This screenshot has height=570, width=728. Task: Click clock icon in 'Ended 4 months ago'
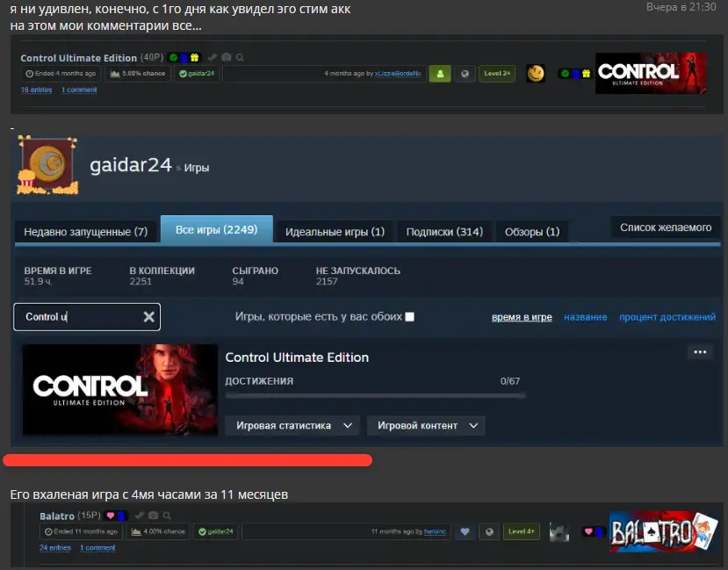(29, 74)
